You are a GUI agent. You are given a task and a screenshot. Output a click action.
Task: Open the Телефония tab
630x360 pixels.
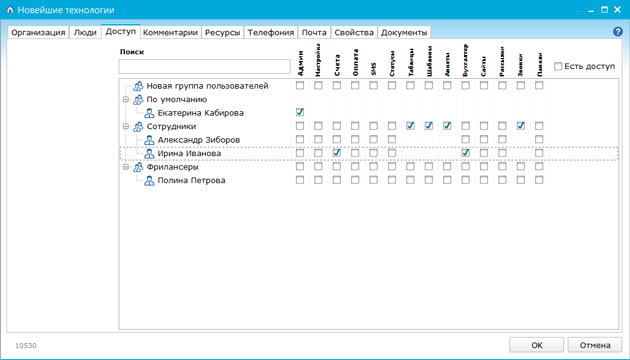click(271, 33)
